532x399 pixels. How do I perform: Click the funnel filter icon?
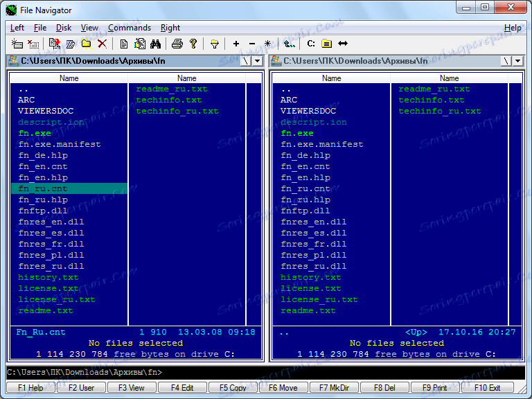(x=215, y=44)
